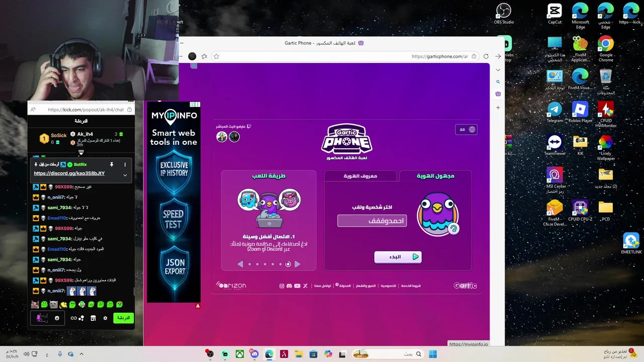Select the active how-to-play pagination dot
The image size is (644, 362).
(288, 264)
